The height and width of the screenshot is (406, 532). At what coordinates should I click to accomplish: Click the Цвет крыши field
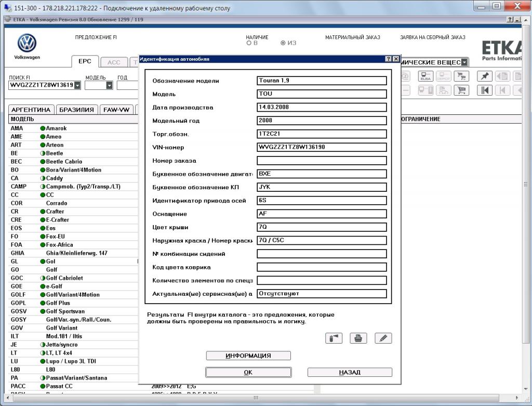322,227
